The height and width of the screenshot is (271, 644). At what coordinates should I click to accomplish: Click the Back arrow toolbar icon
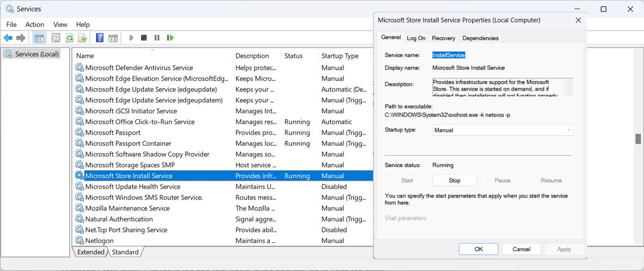click(8, 38)
